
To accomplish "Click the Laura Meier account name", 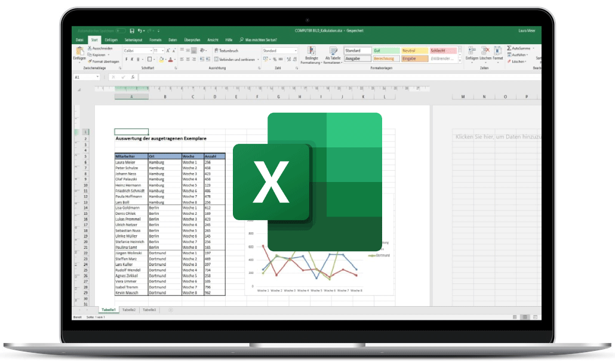I will point(527,30).
